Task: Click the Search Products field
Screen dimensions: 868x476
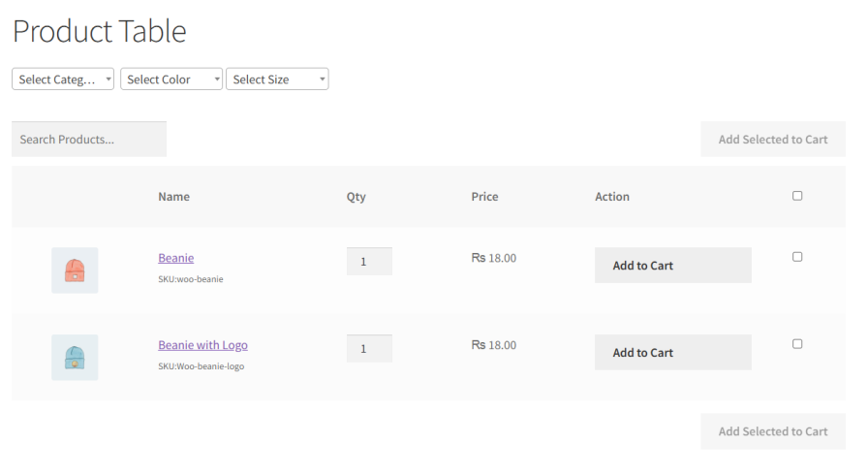Action: 89,140
